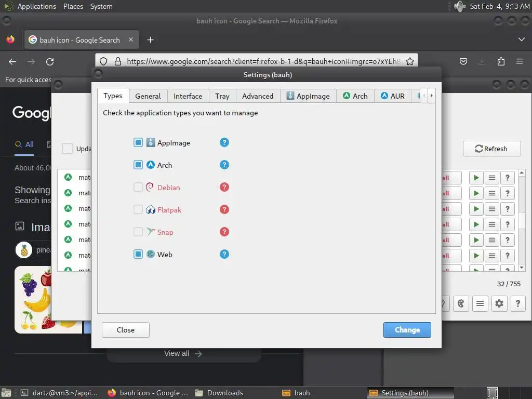Click the Close button in Settings
This screenshot has height=399, width=532.
coord(126,330)
